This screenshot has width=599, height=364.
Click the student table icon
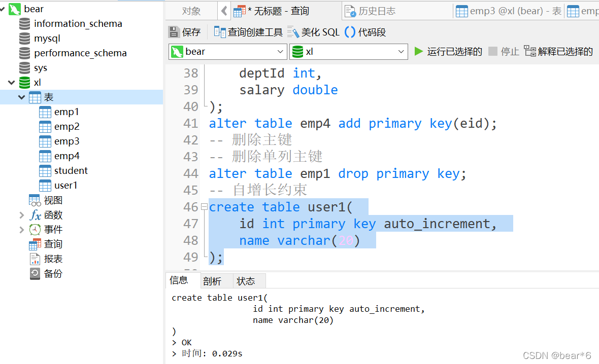tap(45, 171)
